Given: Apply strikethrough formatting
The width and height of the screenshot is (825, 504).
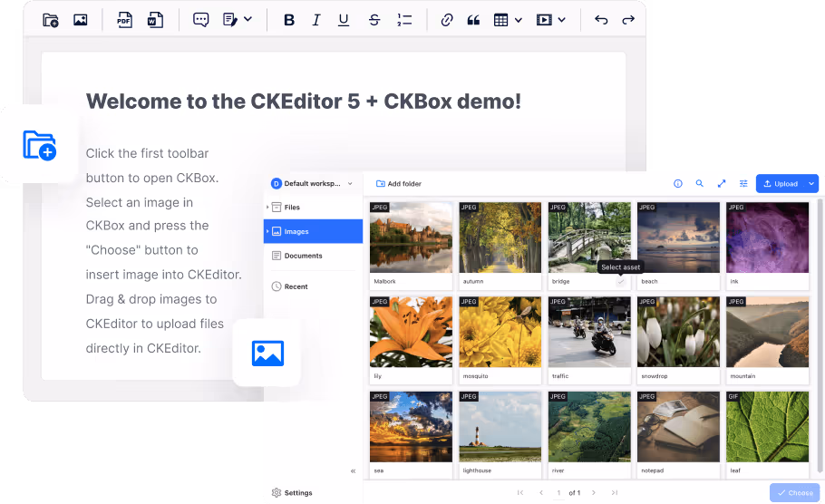Looking at the screenshot, I should [x=374, y=20].
